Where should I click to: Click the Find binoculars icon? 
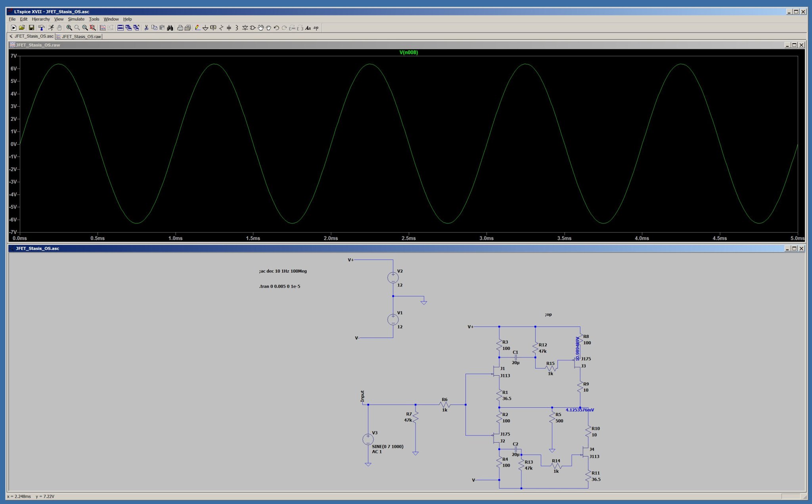(170, 28)
